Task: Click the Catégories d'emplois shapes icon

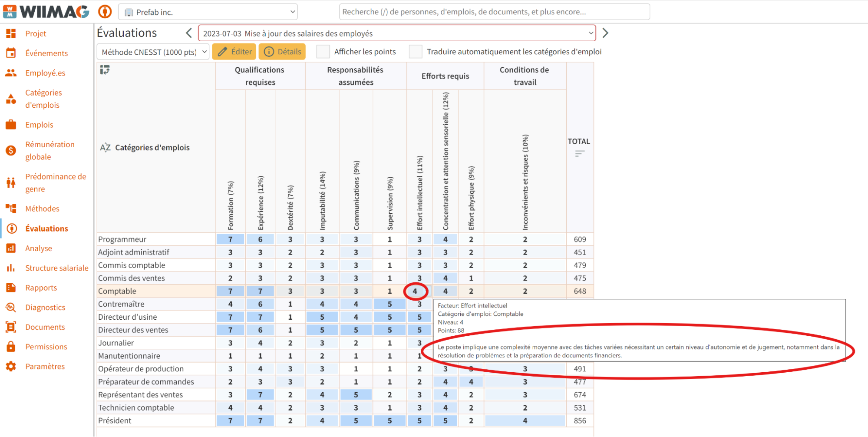Action: click(x=11, y=99)
